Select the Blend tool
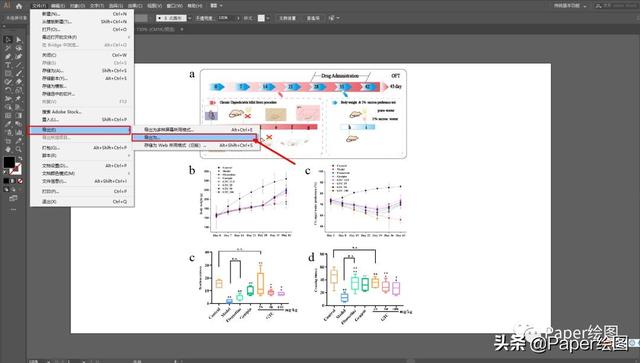Screen dimensions: 640x363 (18, 124)
